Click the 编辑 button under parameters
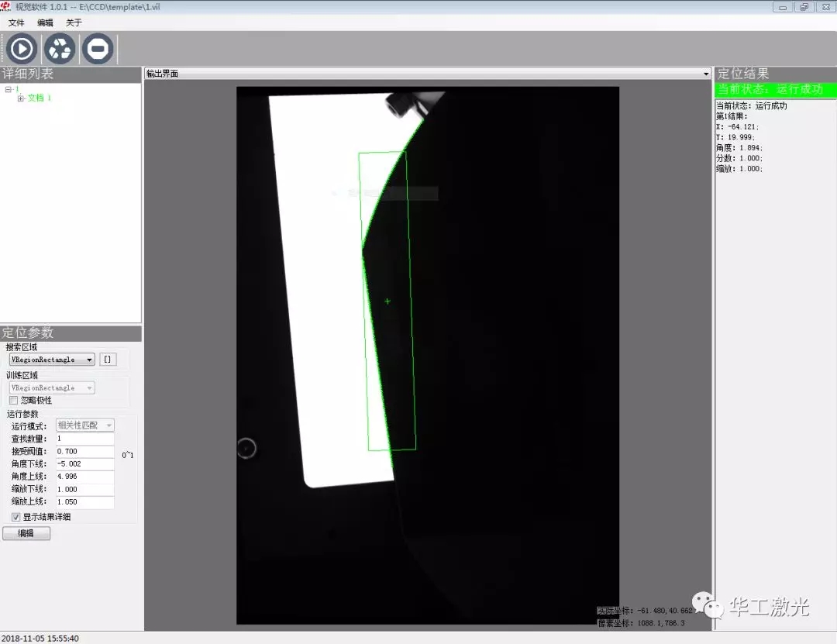Viewport: 837px width, 644px height. 26,533
